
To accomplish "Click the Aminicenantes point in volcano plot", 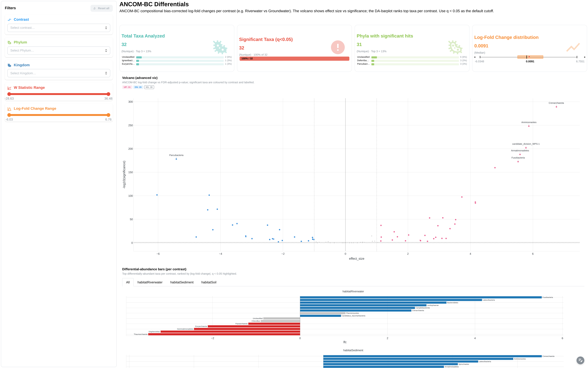I will point(529,126).
